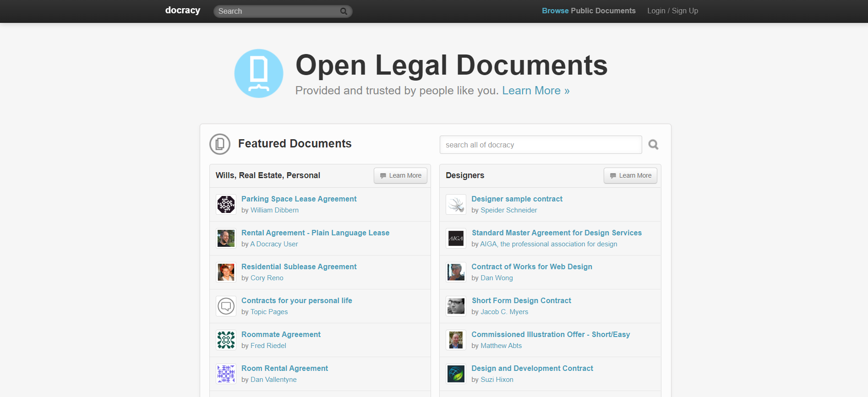This screenshot has width=868, height=397.
Task: Click the search magnifier beside docracy search box
Action: pos(653,145)
